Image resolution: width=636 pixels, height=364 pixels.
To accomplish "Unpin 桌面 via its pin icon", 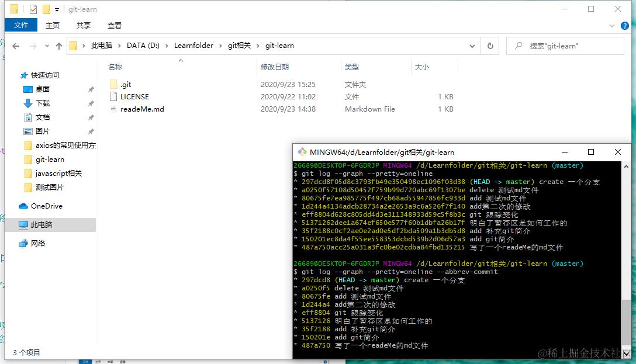I will click(x=91, y=89).
